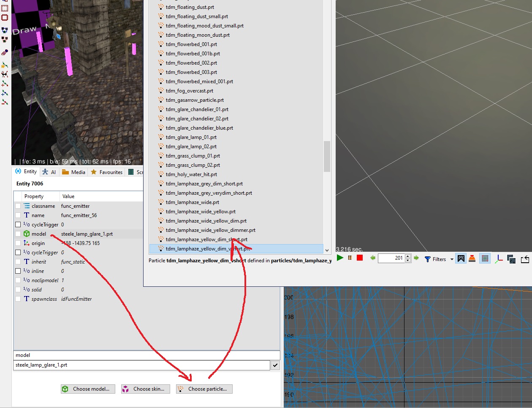532x408 pixels.
Task: Toggle the grid display icon in preview toolbar
Action: point(485,258)
